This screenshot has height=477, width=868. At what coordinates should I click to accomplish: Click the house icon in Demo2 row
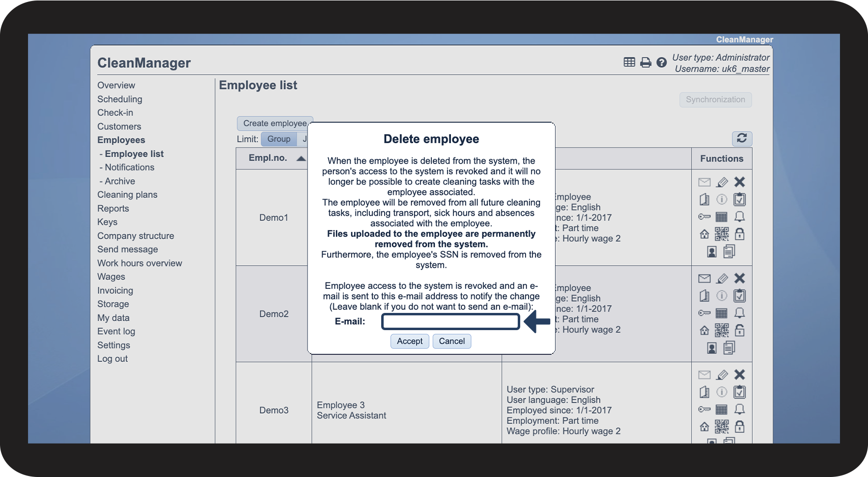pos(704,331)
